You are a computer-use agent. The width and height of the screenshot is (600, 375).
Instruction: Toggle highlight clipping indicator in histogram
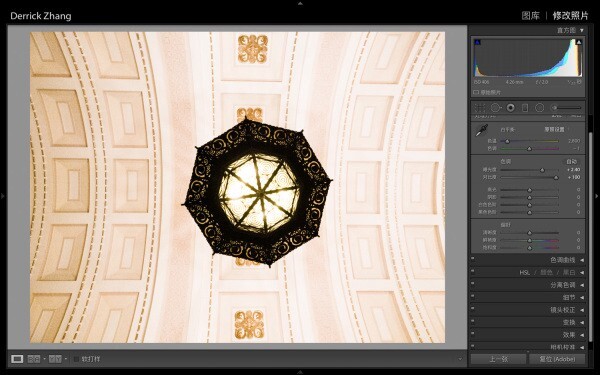click(x=579, y=42)
